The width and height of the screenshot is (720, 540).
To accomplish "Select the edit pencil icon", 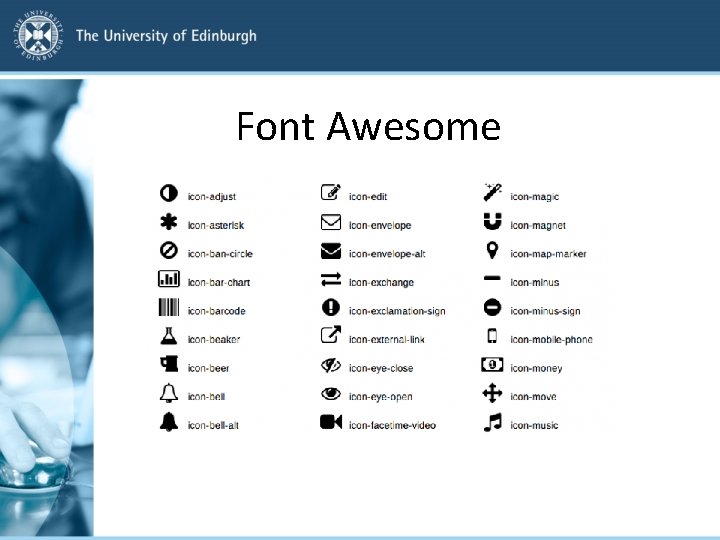I will click(331, 192).
